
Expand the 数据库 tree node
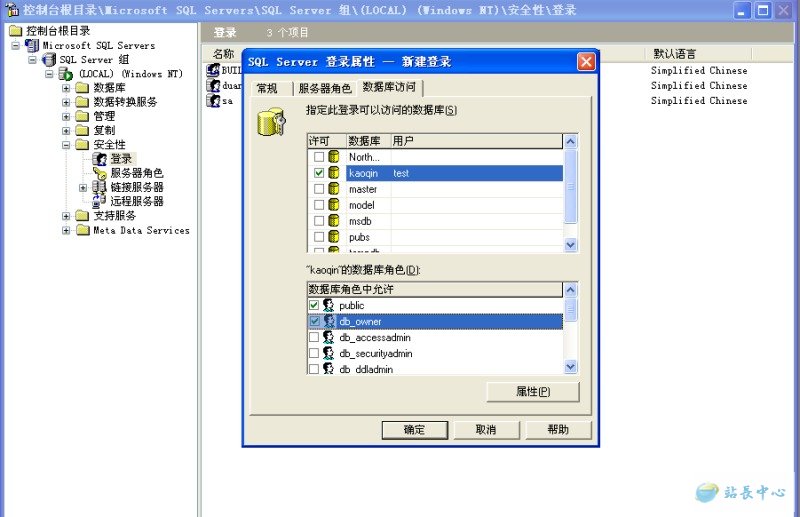66,88
